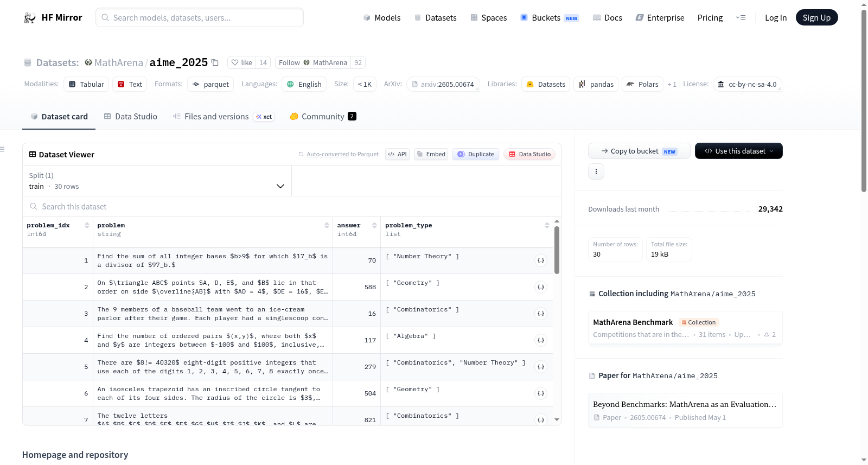Viewport: 868px width, 465px height.
Task: Click the Duplicate button
Action: click(x=476, y=154)
